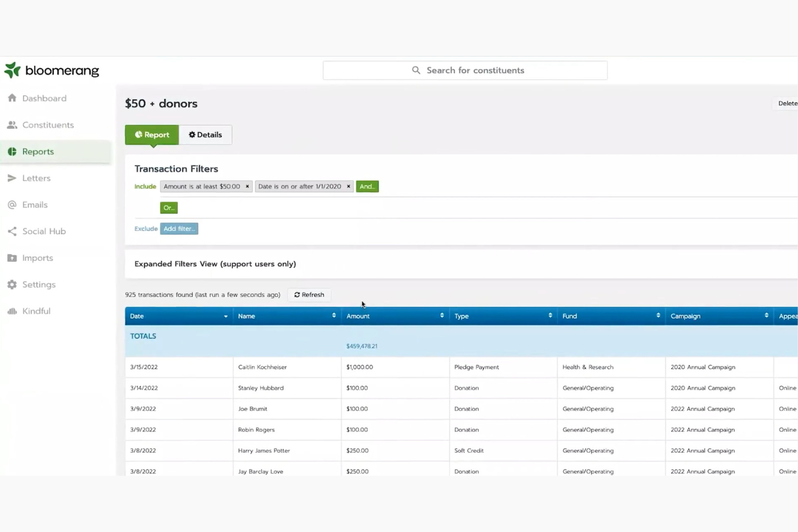
Task: Click the Search for constituents field
Action: 465,70
